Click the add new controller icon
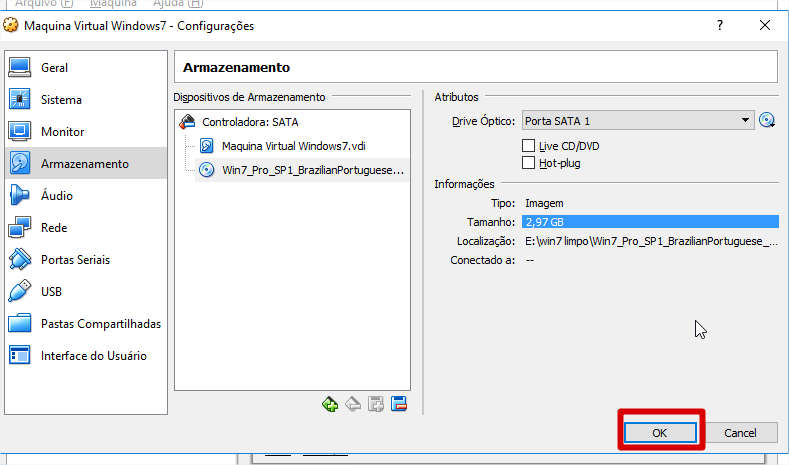 tap(330, 404)
